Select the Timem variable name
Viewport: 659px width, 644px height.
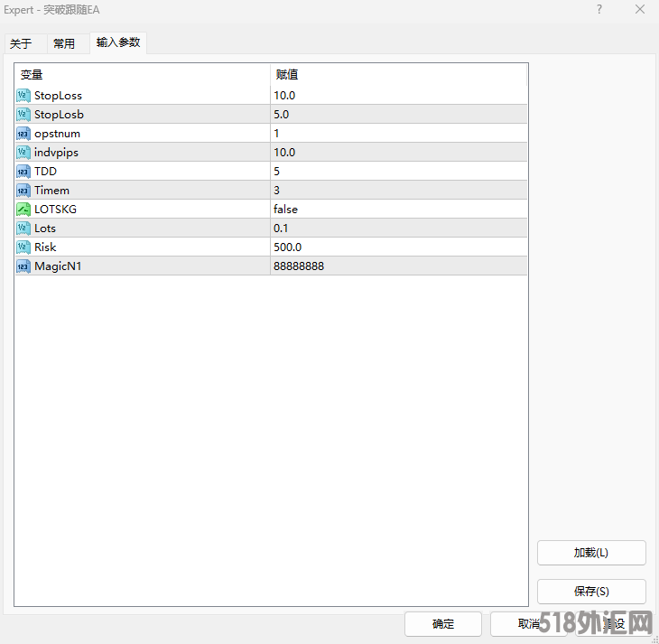click(x=51, y=191)
